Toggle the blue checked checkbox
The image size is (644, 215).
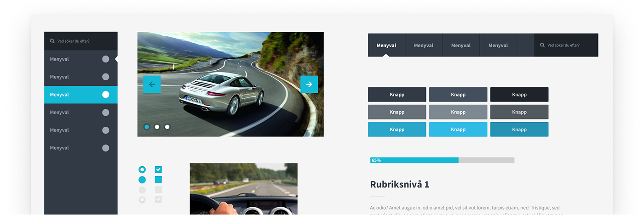(x=158, y=170)
